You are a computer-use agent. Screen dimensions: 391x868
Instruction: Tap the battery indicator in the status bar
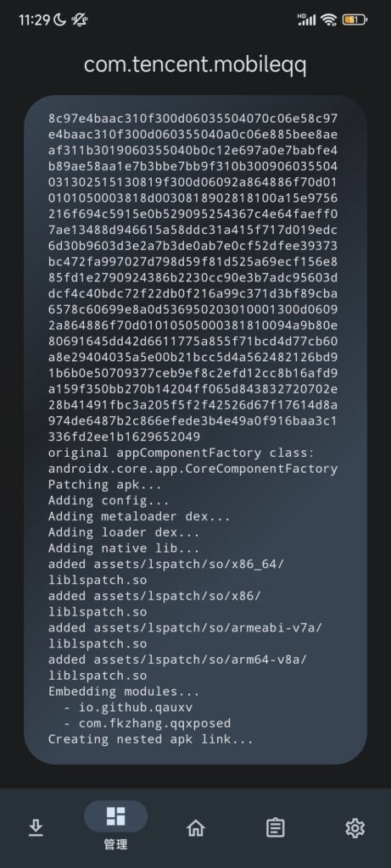point(355,20)
